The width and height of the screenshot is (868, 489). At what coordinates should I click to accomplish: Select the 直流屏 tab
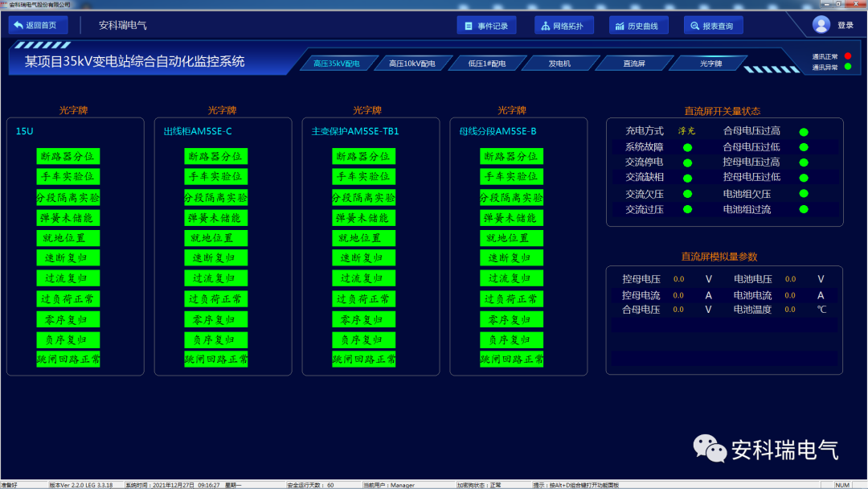point(634,63)
